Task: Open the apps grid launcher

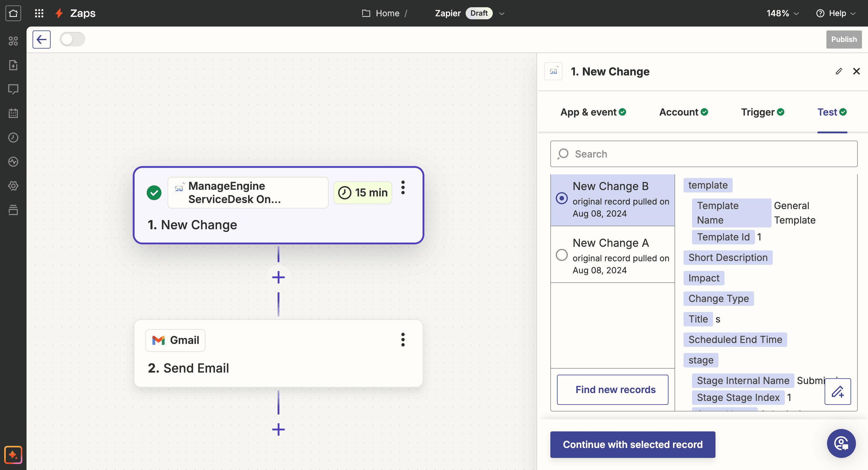Action: [39, 13]
